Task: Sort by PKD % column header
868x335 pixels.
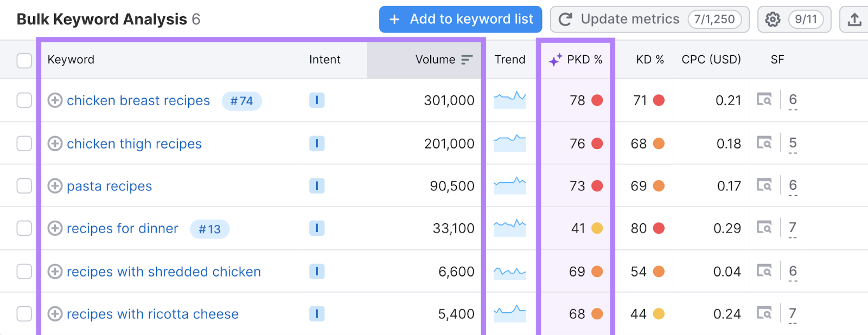Action: [x=584, y=60]
